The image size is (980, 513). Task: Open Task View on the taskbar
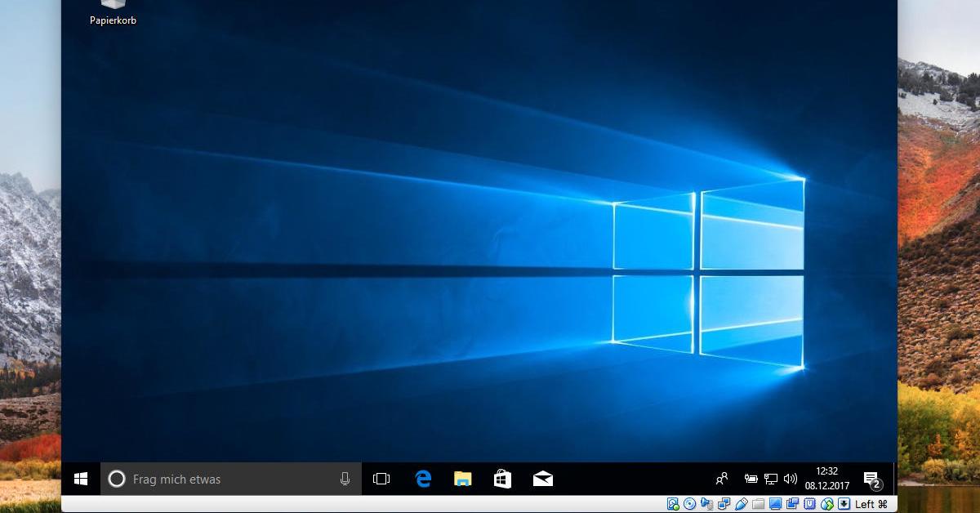tap(381, 480)
